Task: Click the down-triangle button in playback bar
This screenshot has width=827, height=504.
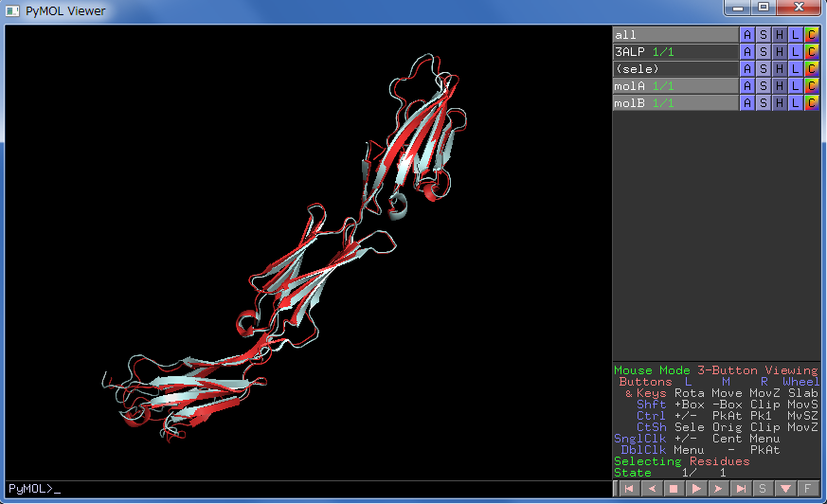Action: click(785, 489)
